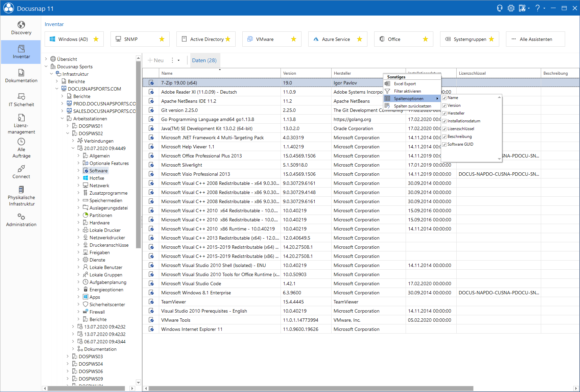Click the software icon of the TeamViewer row
The height and width of the screenshot is (392, 580).
(x=151, y=302)
